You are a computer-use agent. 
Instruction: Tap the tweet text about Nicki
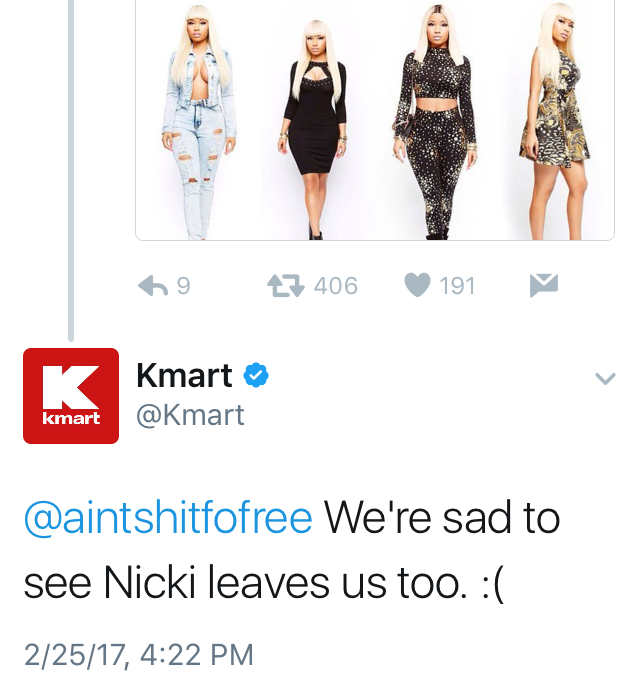tap(291, 550)
